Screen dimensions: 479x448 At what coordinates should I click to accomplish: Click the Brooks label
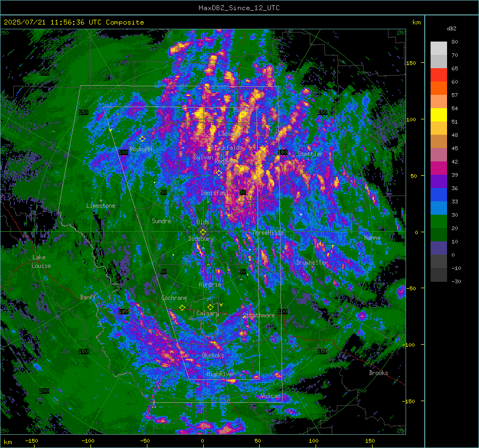[x=378, y=373]
